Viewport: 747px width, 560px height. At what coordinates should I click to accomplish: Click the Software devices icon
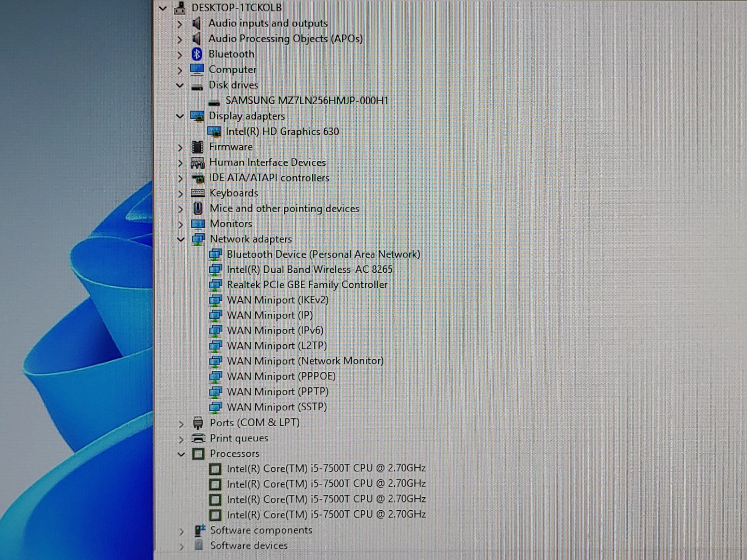198,545
